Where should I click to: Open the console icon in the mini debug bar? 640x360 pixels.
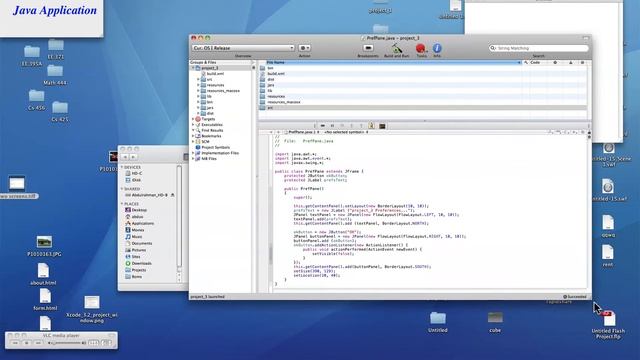pyautogui.click(x=382, y=126)
